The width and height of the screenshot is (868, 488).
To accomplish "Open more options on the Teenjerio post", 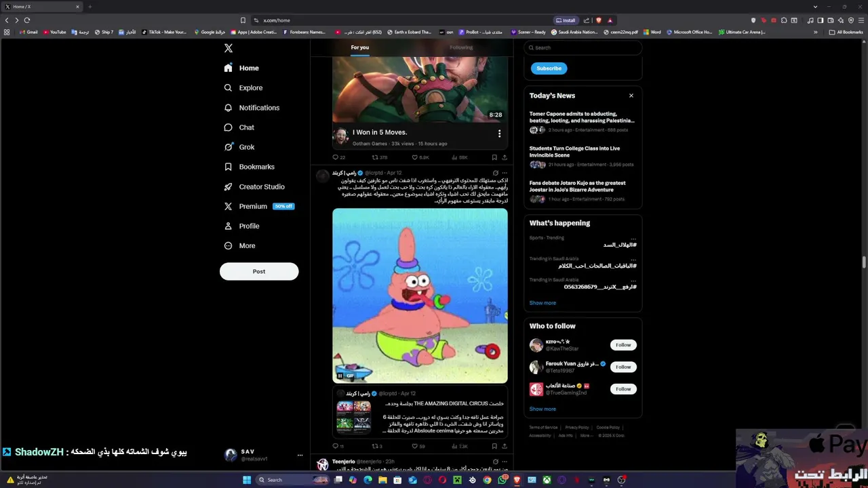I will 505,462.
